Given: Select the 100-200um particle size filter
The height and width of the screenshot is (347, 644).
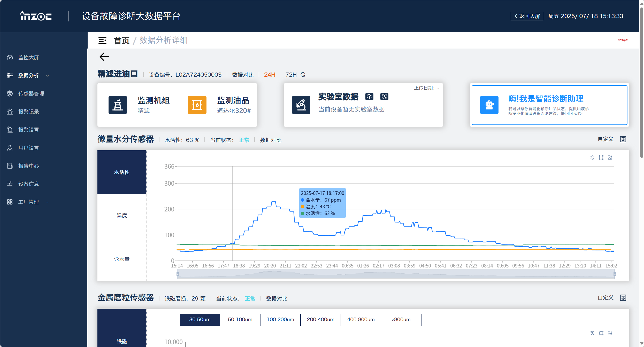Looking at the screenshot, I should [280, 319].
